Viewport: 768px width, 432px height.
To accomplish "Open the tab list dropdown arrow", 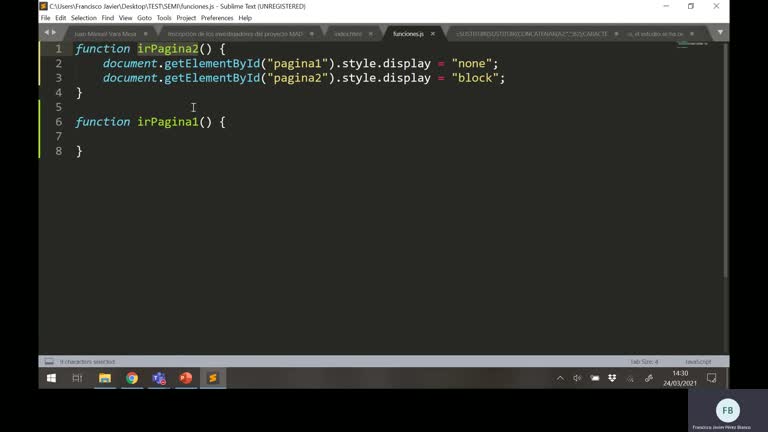I will (x=720, y=33).
